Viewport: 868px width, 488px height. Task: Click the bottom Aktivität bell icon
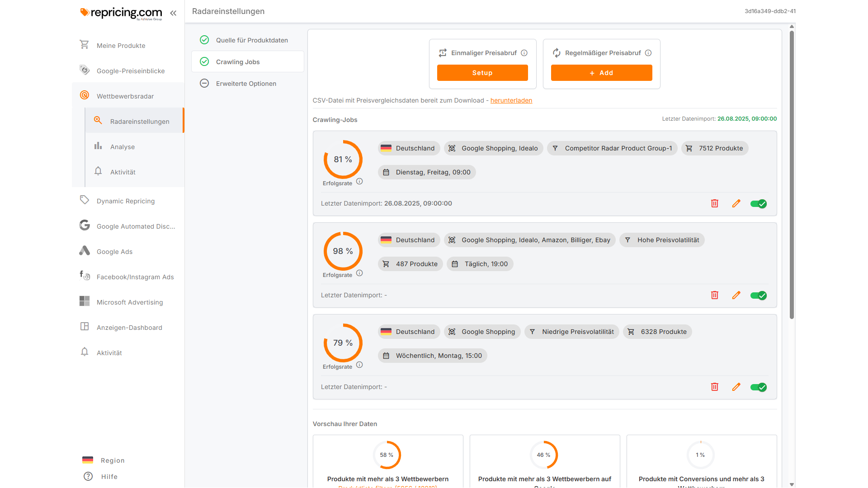click(85, 352)
